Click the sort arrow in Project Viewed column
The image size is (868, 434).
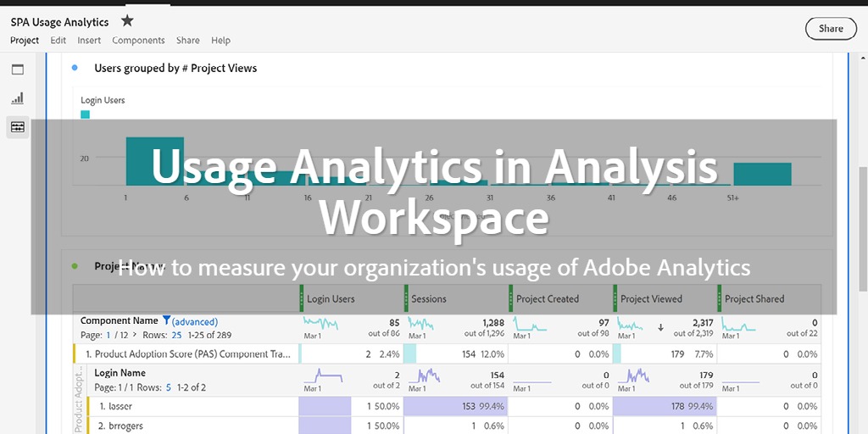pyautogui.click(x=660, y=327)
